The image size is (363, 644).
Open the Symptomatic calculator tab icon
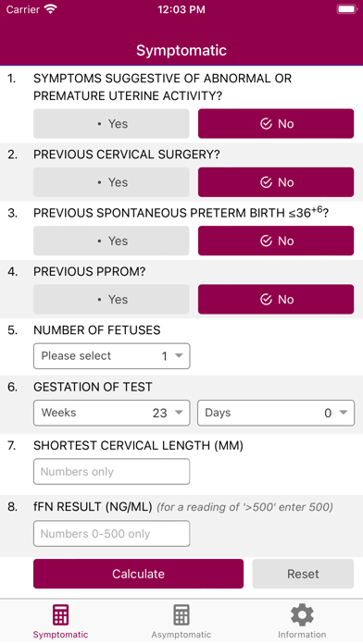60,614
